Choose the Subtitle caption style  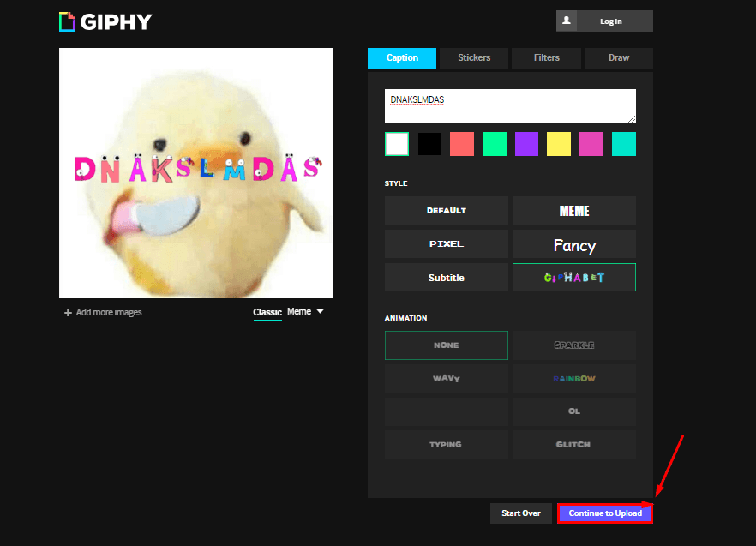(x=447, y=278)
